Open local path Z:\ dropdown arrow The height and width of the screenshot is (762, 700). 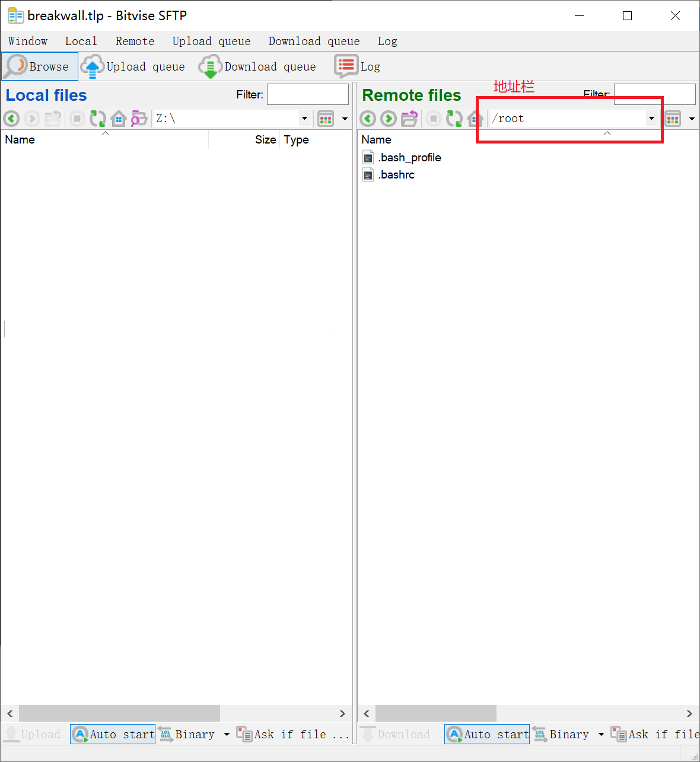304,119
